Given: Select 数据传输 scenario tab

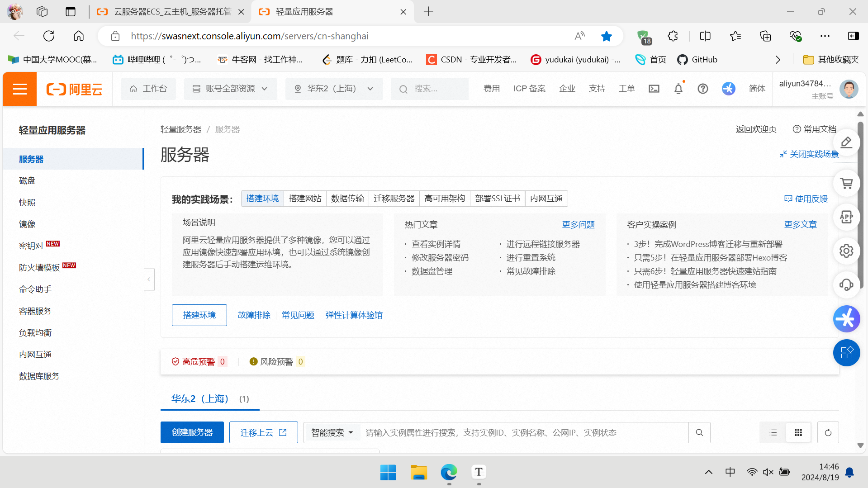Looking at the screenshot, I should [347, 199].
